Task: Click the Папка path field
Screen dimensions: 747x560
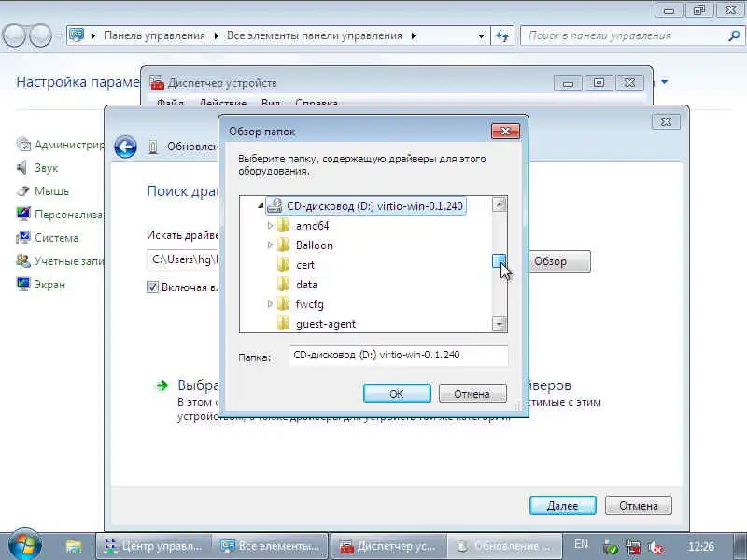Action: pyautogui.click(x=399, y=356)
